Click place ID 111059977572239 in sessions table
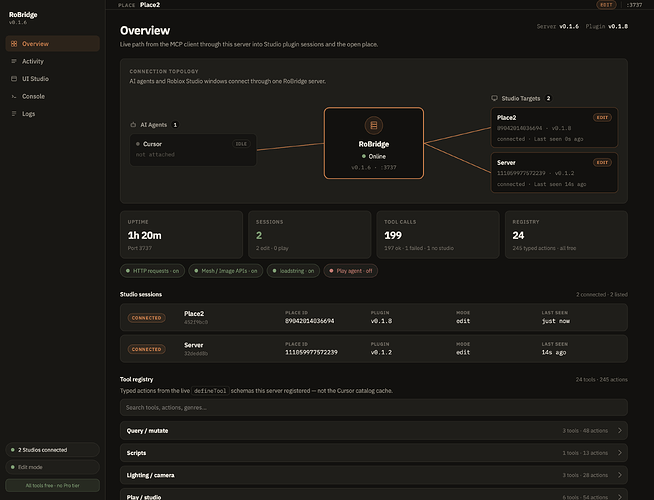The image size is (654, 500). [x=311, y=352]
